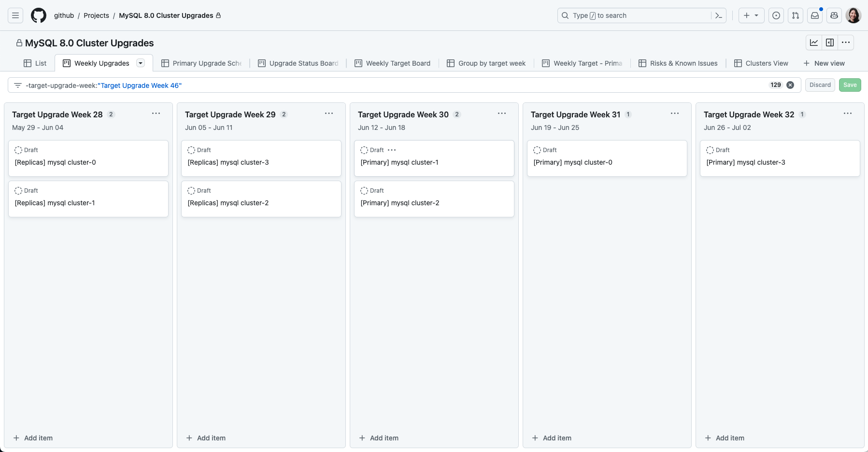Click the filter icon in the filter bar
868x452 pixels.
[18, 85]
